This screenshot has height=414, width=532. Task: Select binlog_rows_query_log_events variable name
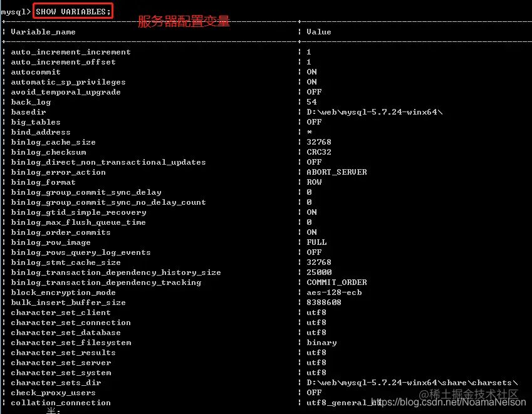[81, 252]
